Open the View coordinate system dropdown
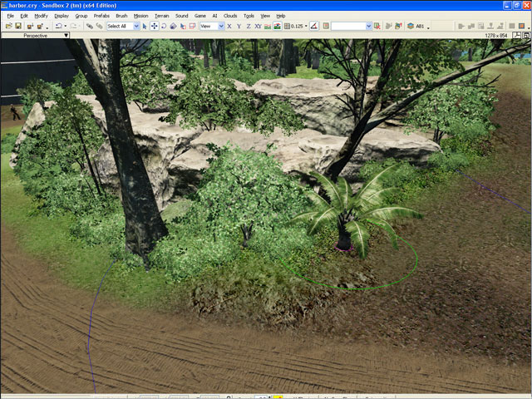 [x=211, y=26]
